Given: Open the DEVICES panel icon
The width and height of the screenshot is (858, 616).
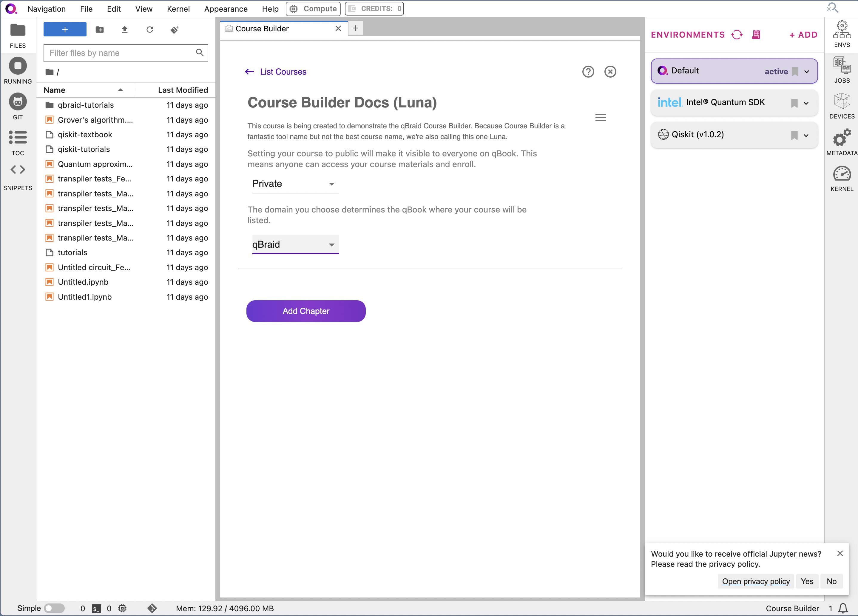Looking at the screenshot, I should pyautogui.click(x=842, y=106).
